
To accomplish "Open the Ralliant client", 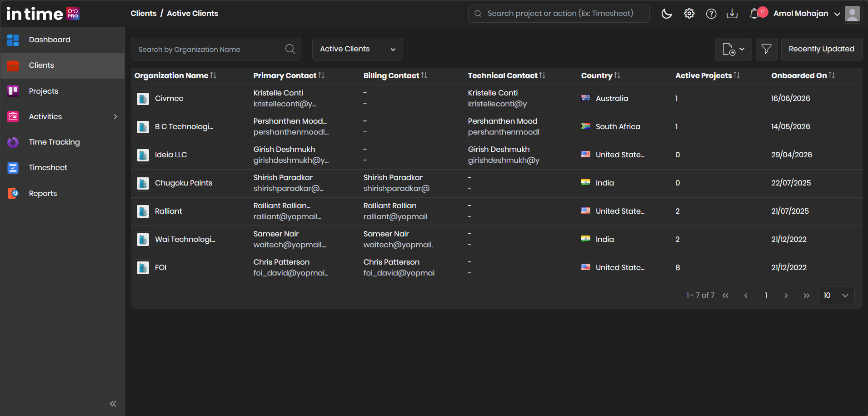I will [x=169, y=211].
